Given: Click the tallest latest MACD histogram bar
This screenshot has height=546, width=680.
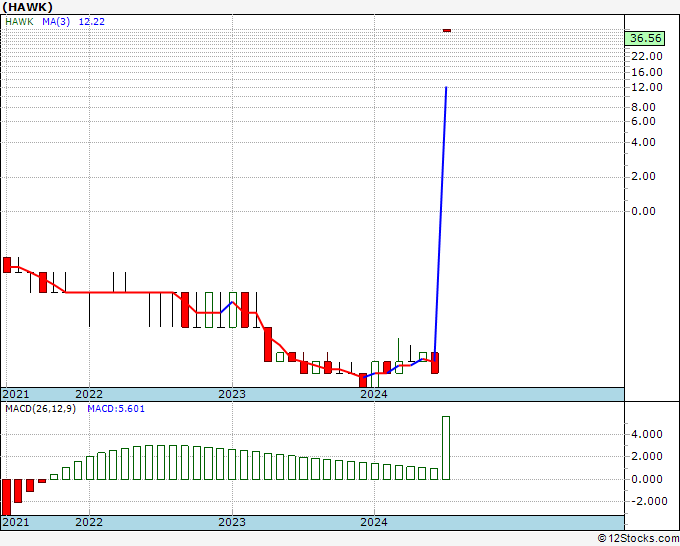Looking at the screenshot, I should [x=446, y=448].
